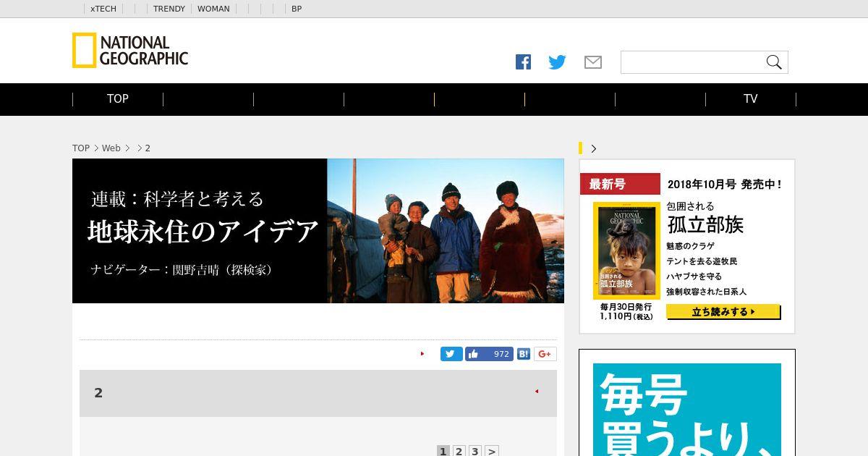Click next page arrow in pagination
The height and width of the screenshot is (456, 868).
pos(491,451)
